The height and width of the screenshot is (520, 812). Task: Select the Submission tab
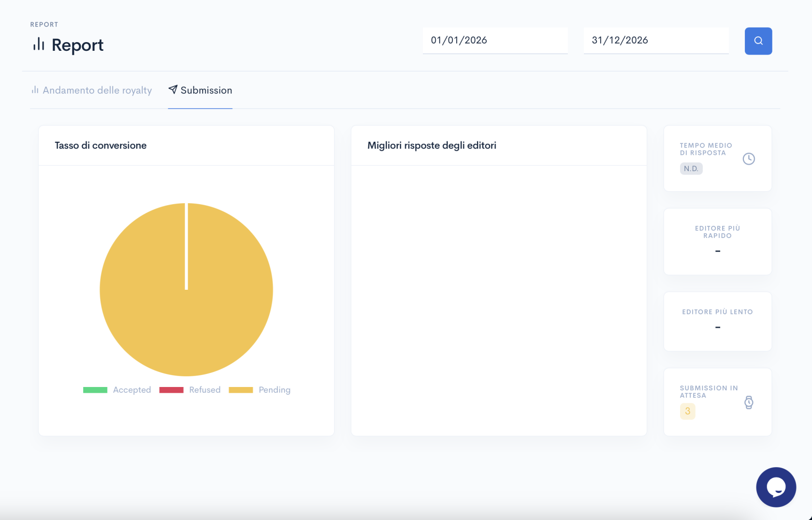[x=200, y=90]
